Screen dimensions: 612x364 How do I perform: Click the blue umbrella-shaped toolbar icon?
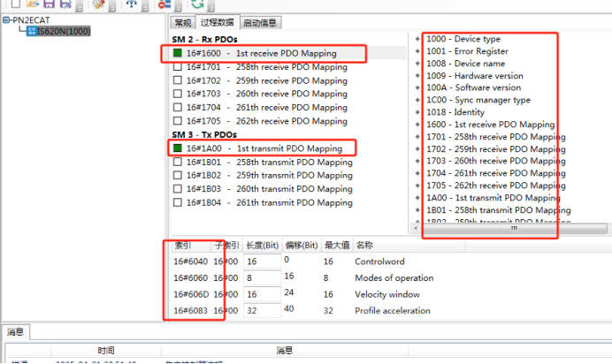[131, 4]
